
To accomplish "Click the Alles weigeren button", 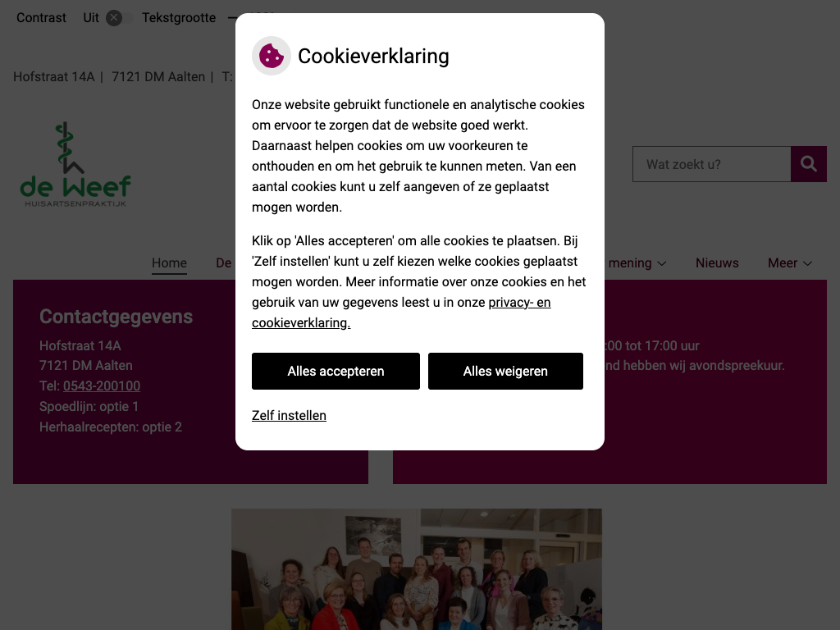I will coord(505,372).
